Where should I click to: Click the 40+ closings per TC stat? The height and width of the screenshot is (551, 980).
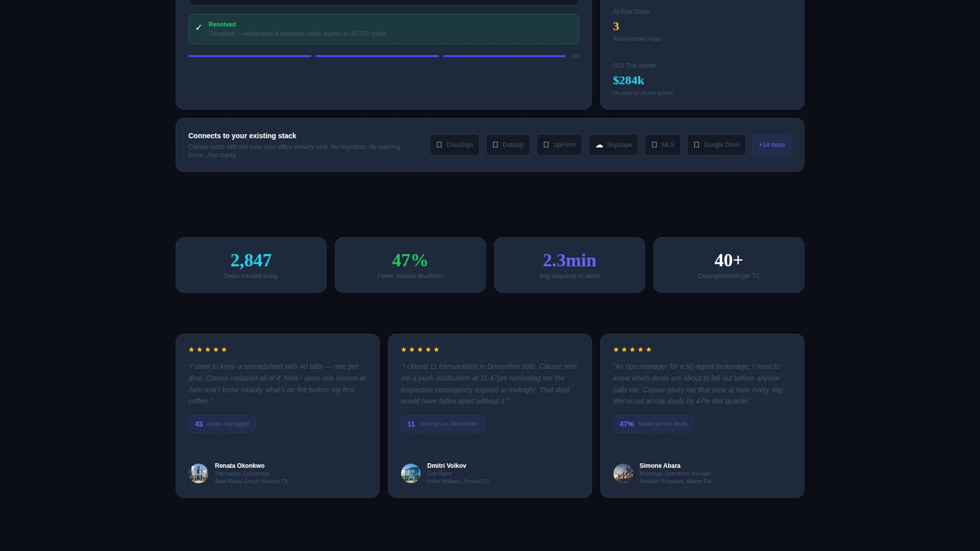click(x=729, y=265)
